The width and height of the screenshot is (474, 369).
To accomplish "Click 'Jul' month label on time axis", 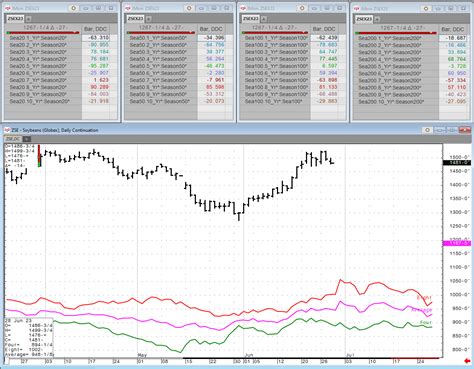I will 349,355.
